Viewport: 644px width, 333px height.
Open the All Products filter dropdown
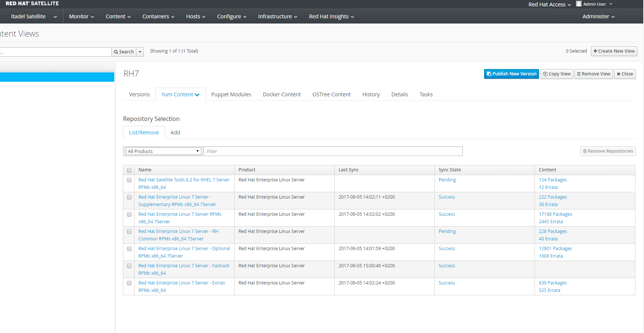coord(164,151)
